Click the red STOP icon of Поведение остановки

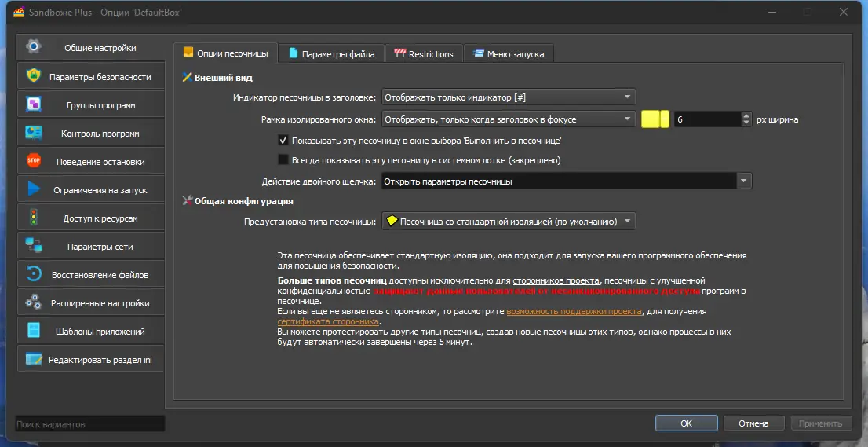click(x=34, y=160)
